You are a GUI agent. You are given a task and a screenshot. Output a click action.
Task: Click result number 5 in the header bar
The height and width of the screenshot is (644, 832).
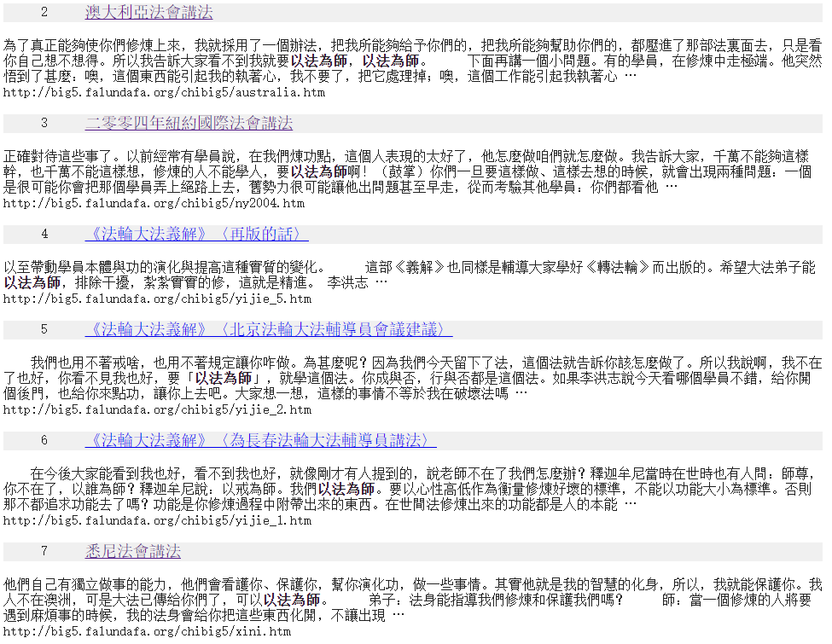pyautogui.click(x=44, y=330)
